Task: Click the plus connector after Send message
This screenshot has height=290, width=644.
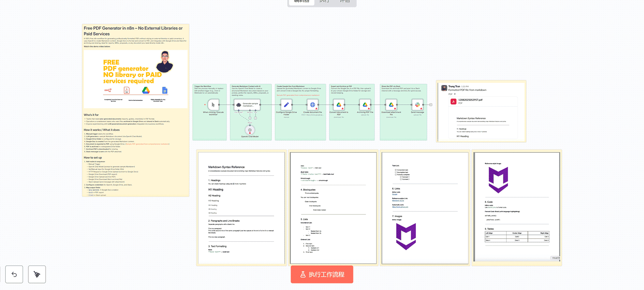Action: [x=431, y=105]
